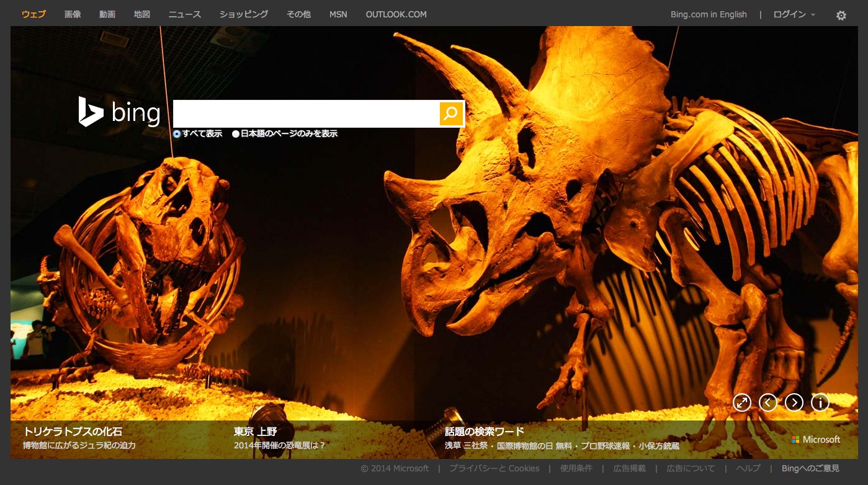Click inside the Bing search box
Viewport: 868px width, 485px height.
[305, 113]
